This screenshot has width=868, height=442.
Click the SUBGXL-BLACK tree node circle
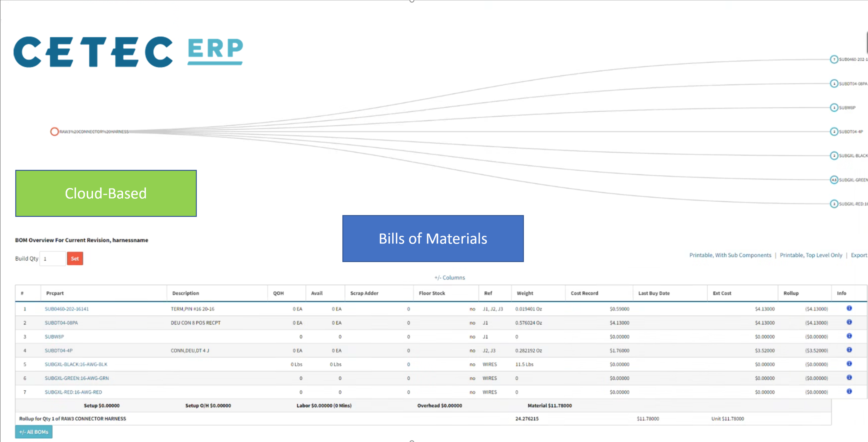[x=834, y=155]
